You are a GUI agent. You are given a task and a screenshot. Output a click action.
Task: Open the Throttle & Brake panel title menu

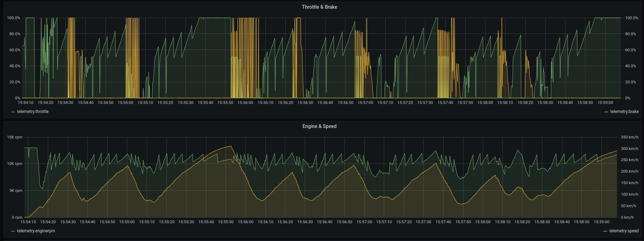pos(319,7)
